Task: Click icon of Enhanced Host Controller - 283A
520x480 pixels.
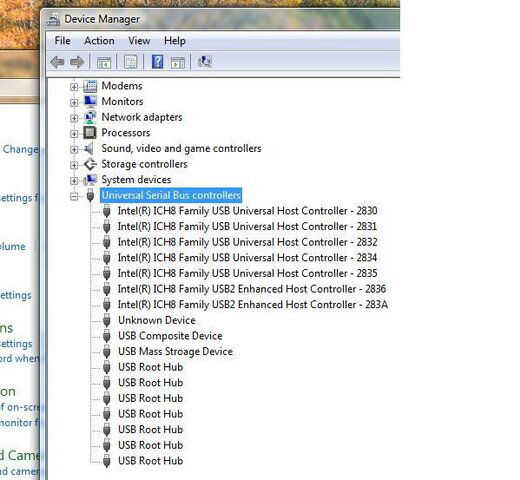Action: coord(107,305)
